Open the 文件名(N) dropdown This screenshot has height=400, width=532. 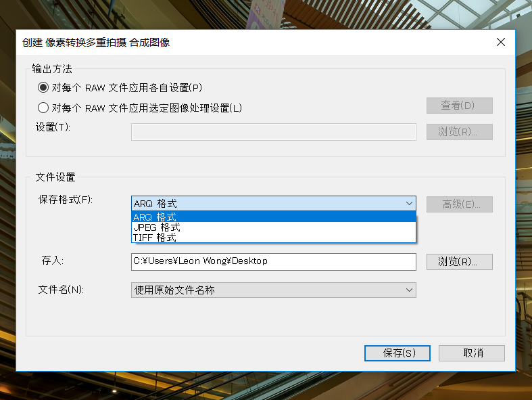point(274,290)
